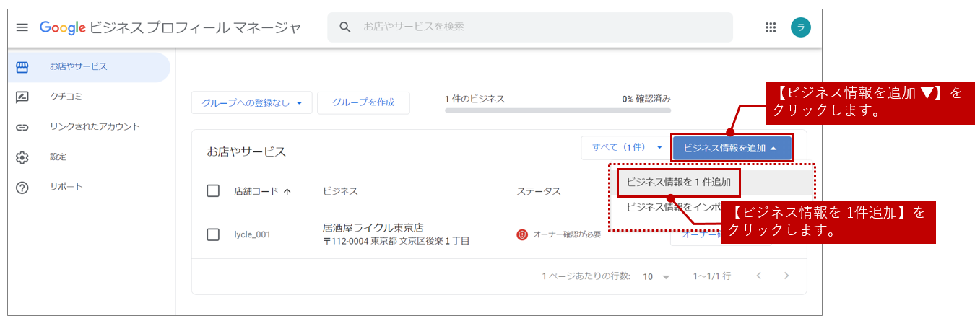
Task: Open the hamburger main menu
Action: (22, 27)
